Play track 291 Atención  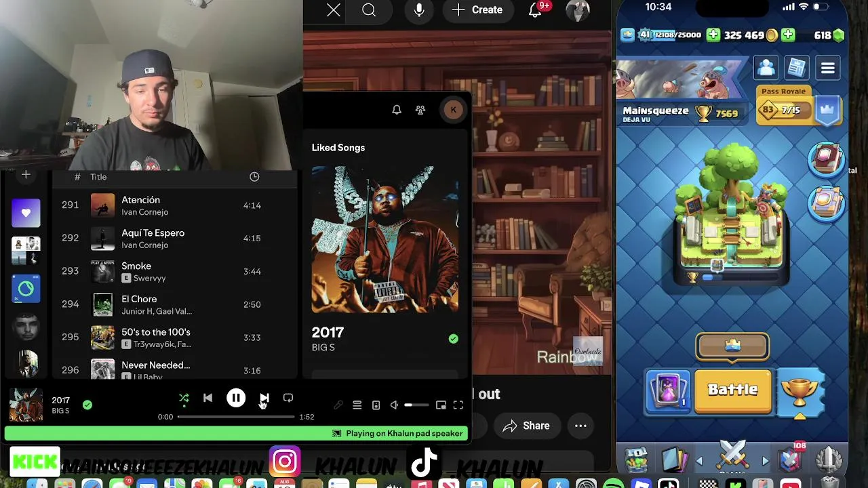175,205
